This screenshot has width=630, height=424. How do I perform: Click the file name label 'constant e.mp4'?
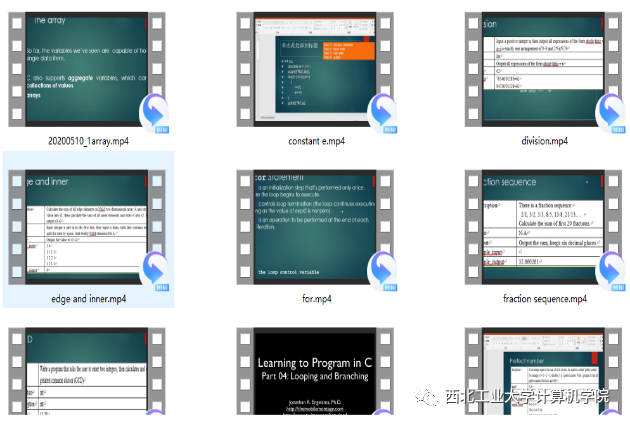315,141
